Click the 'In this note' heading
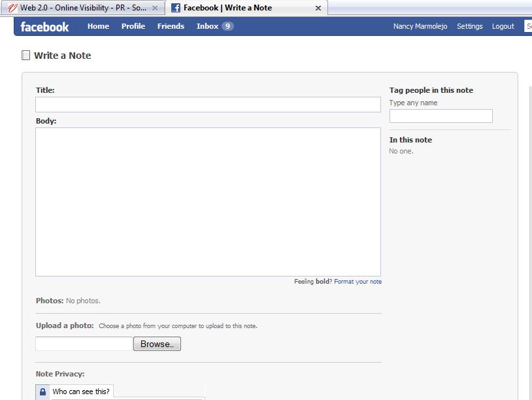This screenshot has width=532, height=400. [x=410, y=140]
